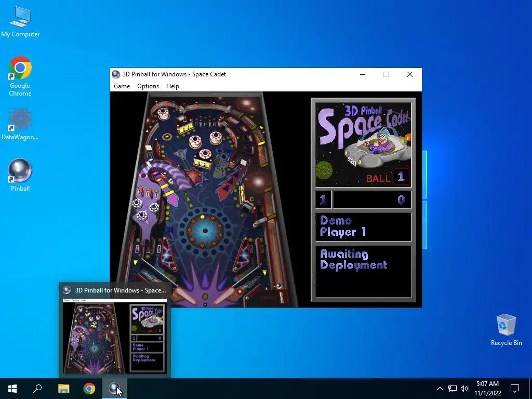The height and width of the screenshot is (399, 532).
Task: Open taskbar search magnifier
Action: 37,389
